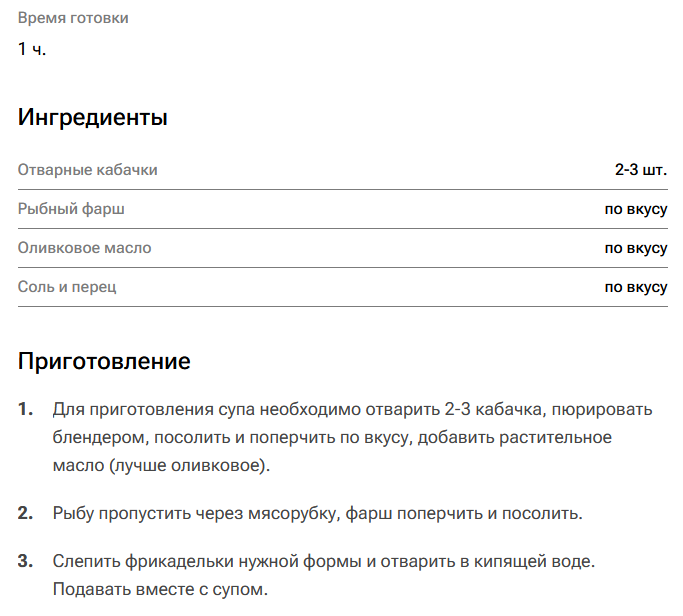The height and width of the screenshot is (616, 683).
Task: Click the 2-3 шт. quantity
Action: point(641,169)
